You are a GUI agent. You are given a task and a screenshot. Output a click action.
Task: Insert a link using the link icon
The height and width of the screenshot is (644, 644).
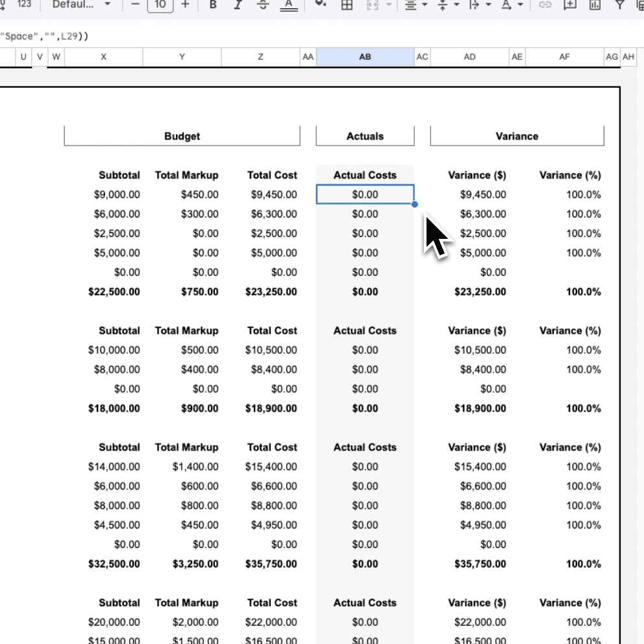pyautogui.click(x=545, y=5)
